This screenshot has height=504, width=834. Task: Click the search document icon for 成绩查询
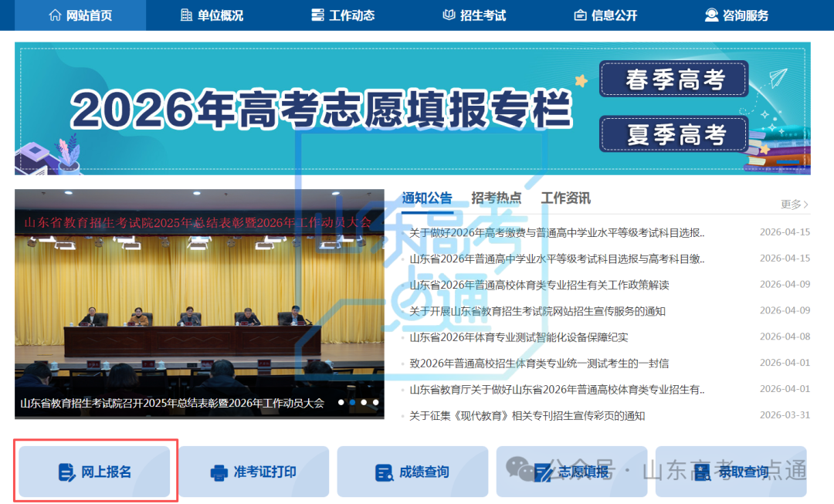coord(384,472)
